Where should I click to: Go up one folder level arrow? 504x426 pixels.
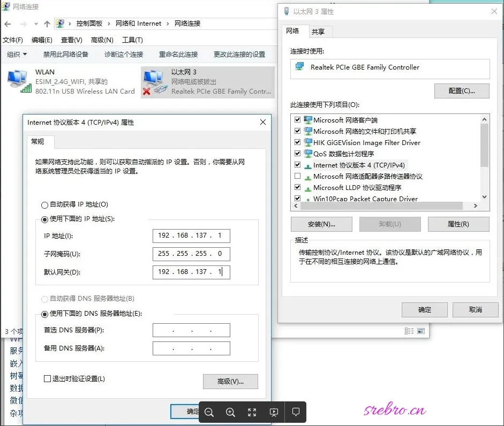point(47,24)
